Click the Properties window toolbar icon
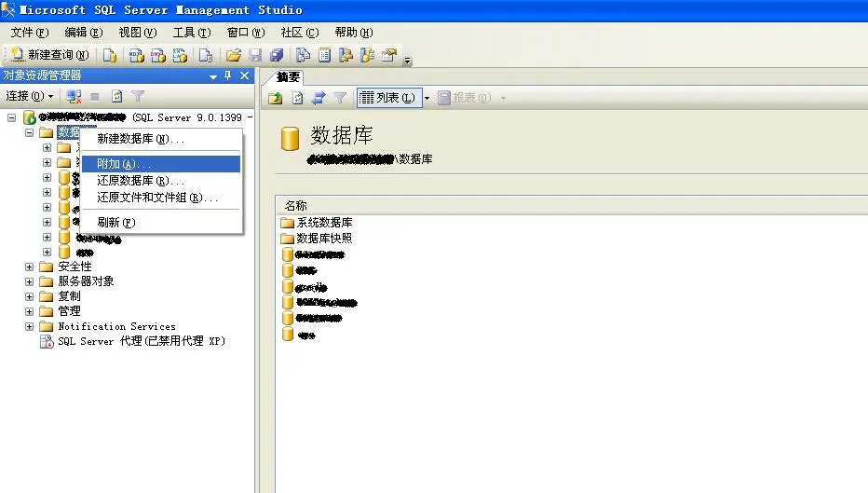The height and width of the screenshot is (493, 868). 389,55
